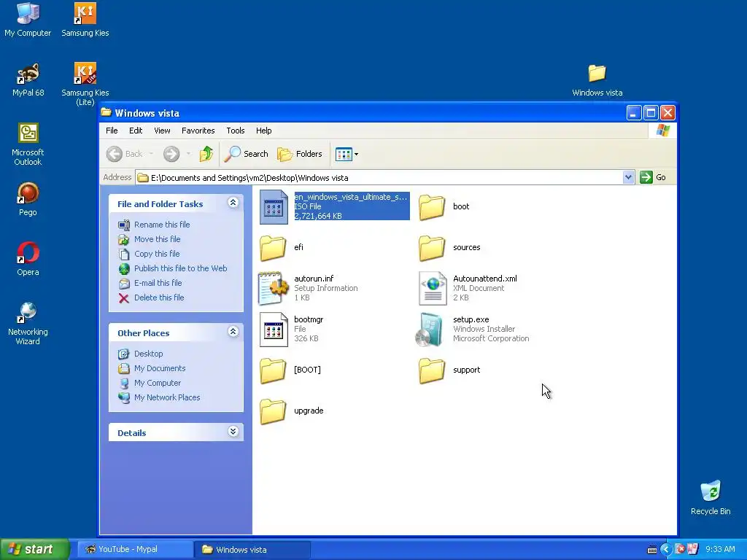Select the bootmgr file icon
The width and height of the screenshot is (747, 560).
point(274,329)
